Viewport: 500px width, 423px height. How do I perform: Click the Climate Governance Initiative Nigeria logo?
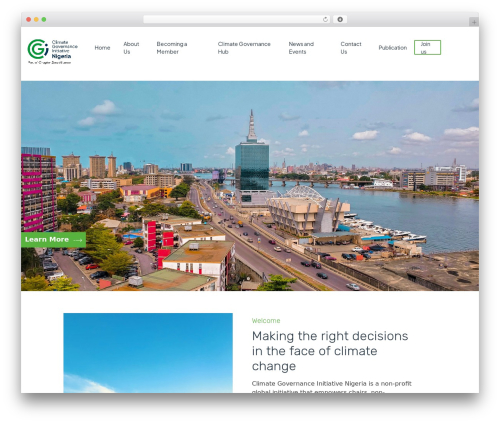click(x=52, y=51)
